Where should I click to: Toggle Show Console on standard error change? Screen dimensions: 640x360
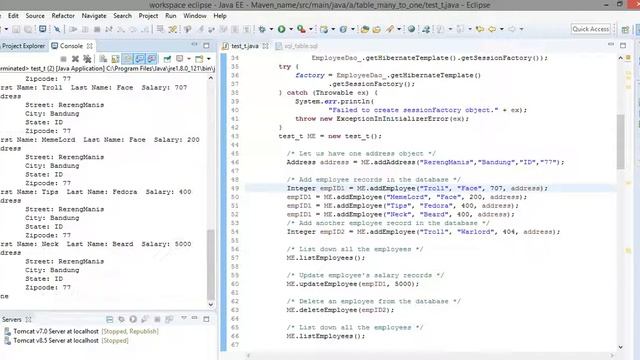(x=151, y=59)
